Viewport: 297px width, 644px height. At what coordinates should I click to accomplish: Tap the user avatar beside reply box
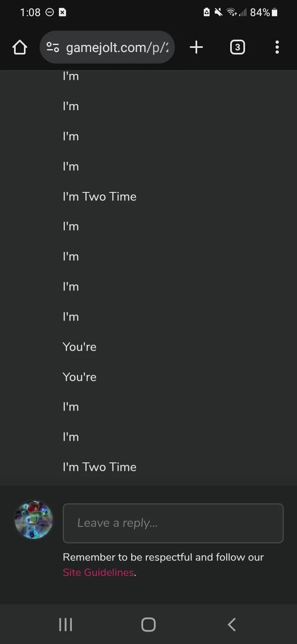(x=34, y=520)
